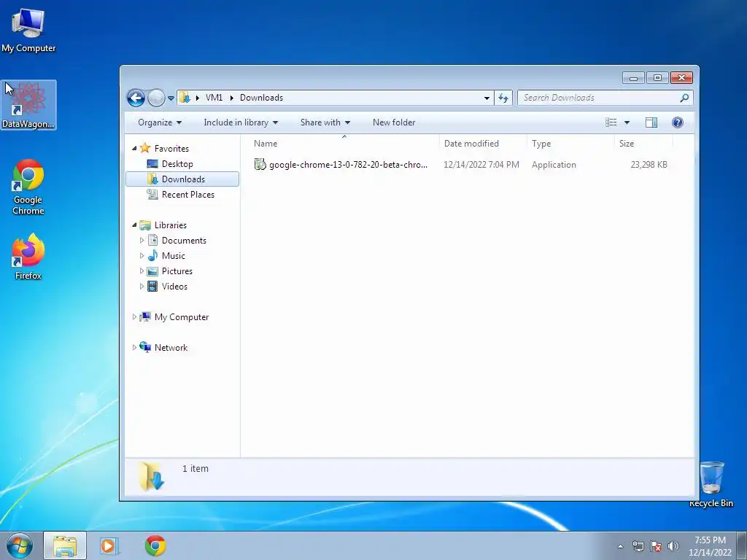The height and width of the screenshot is (560, 747).
Task: Click the search magnifier icon
Action: tap(684, 98)
